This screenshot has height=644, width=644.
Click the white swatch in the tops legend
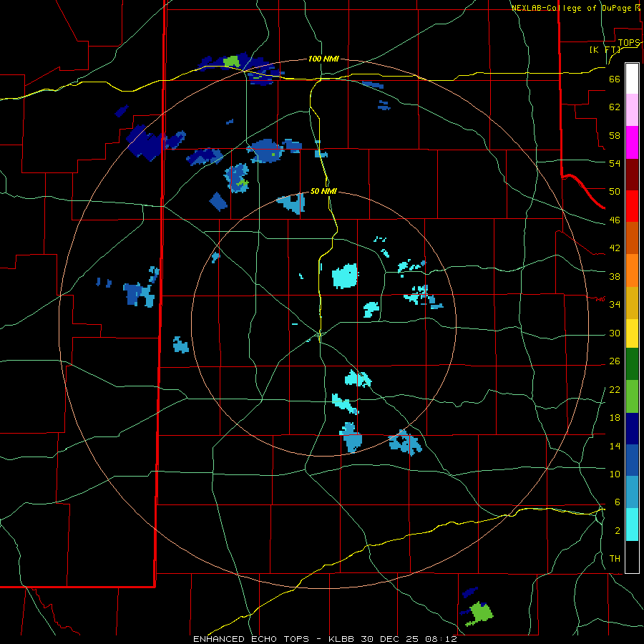pos(632,79)
